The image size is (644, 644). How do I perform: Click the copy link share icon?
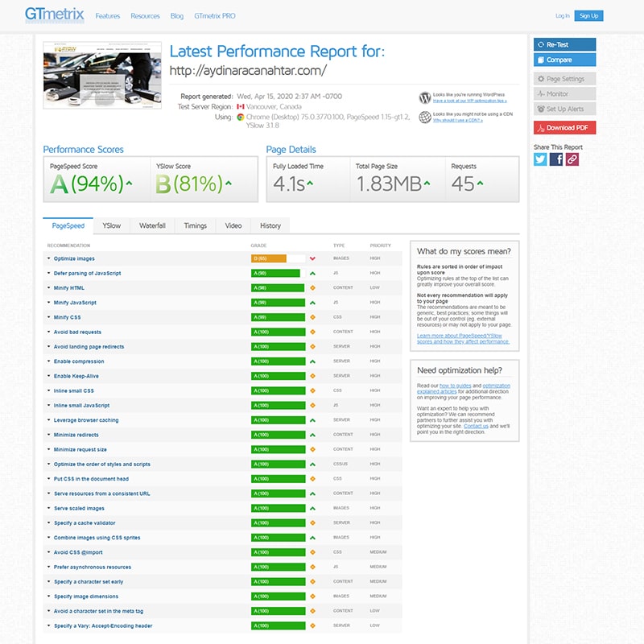pos(572,159)
